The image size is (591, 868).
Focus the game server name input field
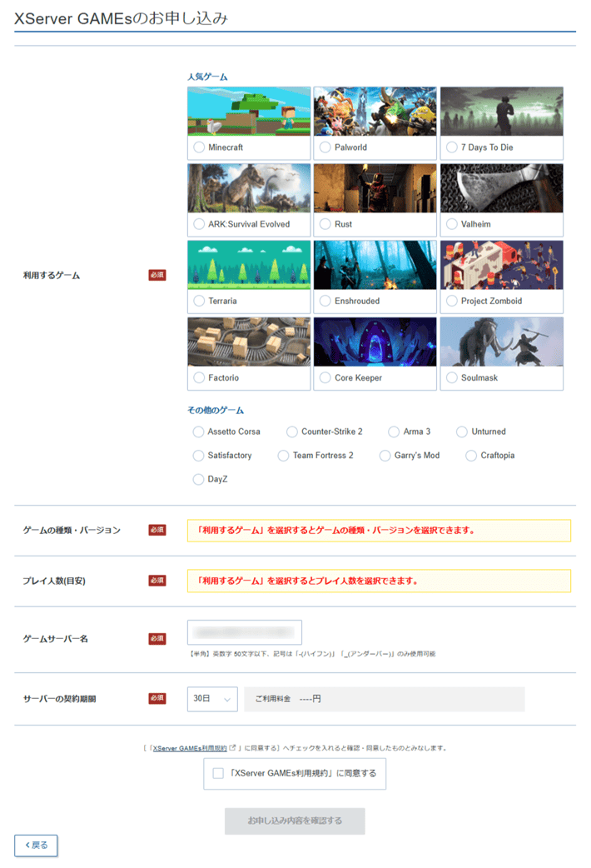(245, 632)
